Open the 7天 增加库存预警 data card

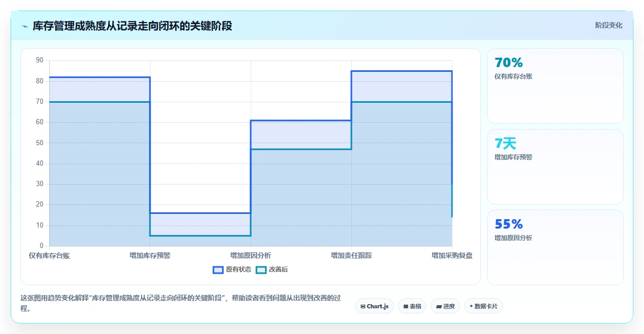pos(555,167)
